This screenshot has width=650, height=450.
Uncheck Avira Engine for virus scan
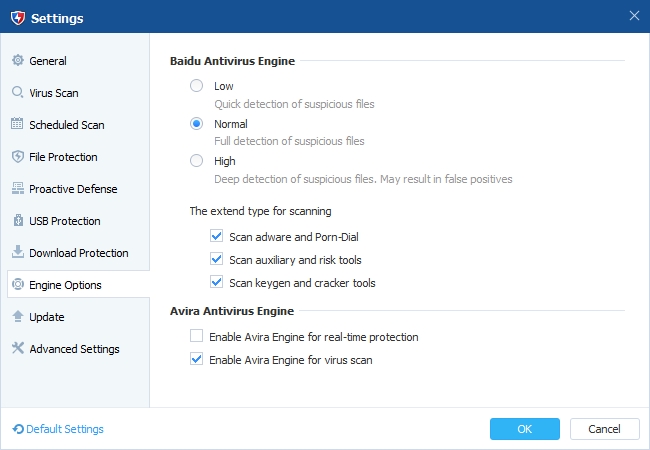[197, 360]
